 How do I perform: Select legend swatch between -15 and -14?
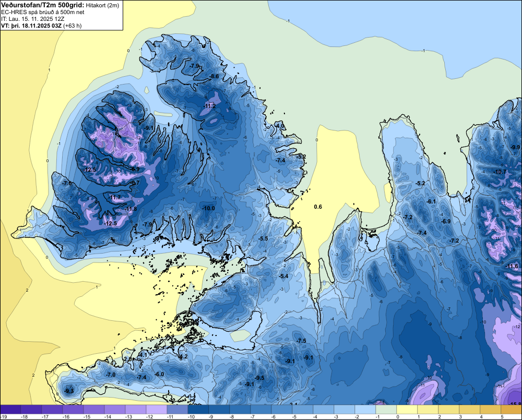pyautogui.click(x=94, y=410)
